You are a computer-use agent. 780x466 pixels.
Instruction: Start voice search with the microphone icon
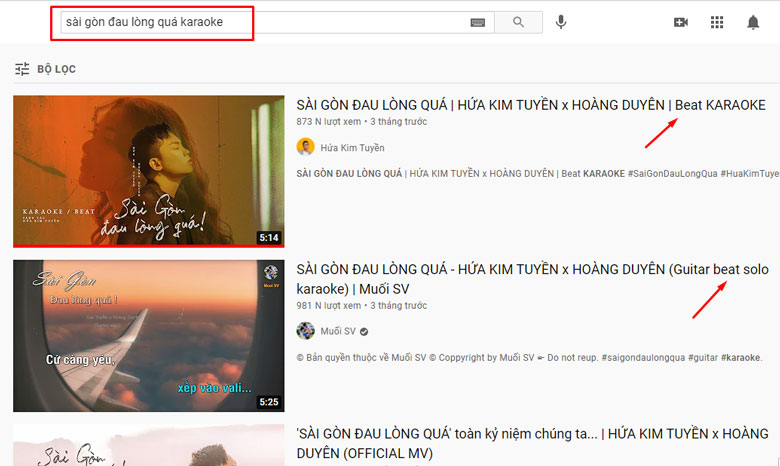(x=561, y=22)
